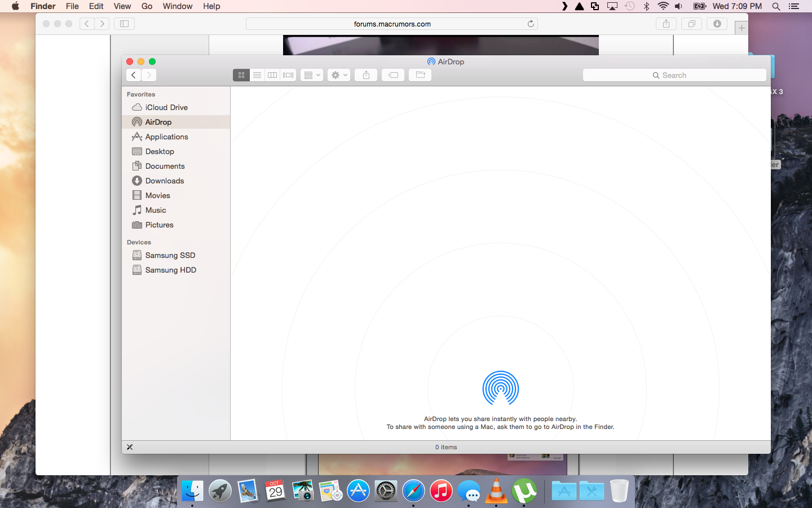The width and height of the screenshot is (812, 508).
Task: Click the Edit Tags toolbar button
Action: (393, 75)
